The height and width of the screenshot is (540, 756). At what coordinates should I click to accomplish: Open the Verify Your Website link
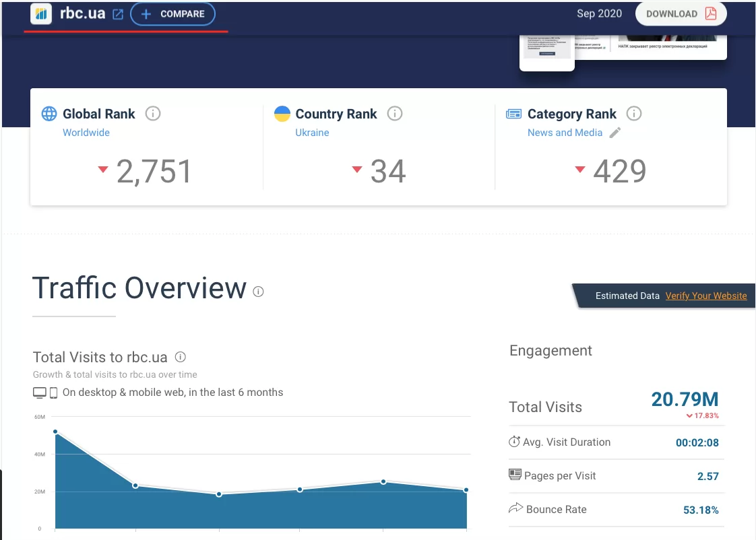(705, 296)
